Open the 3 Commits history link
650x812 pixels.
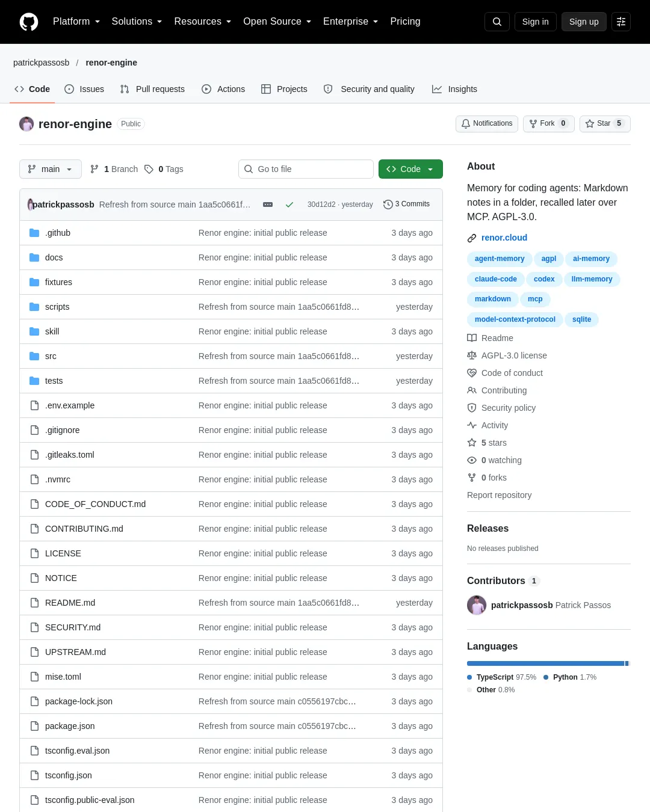406,205
